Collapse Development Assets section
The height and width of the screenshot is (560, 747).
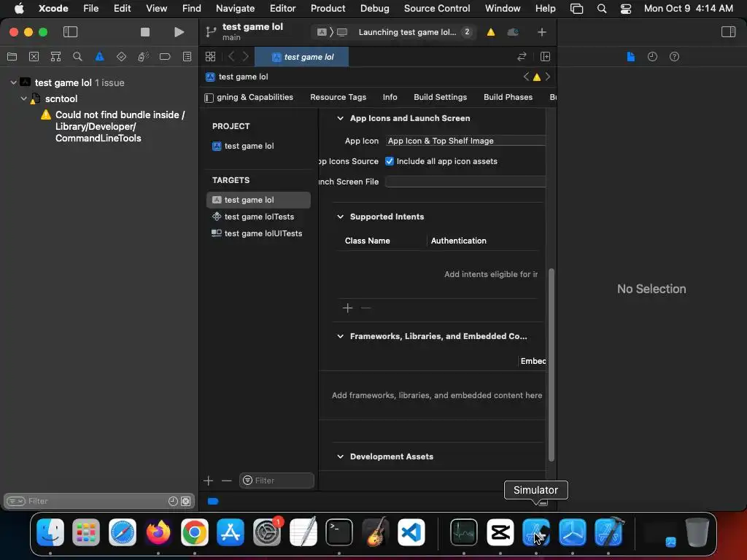point(340,456)
